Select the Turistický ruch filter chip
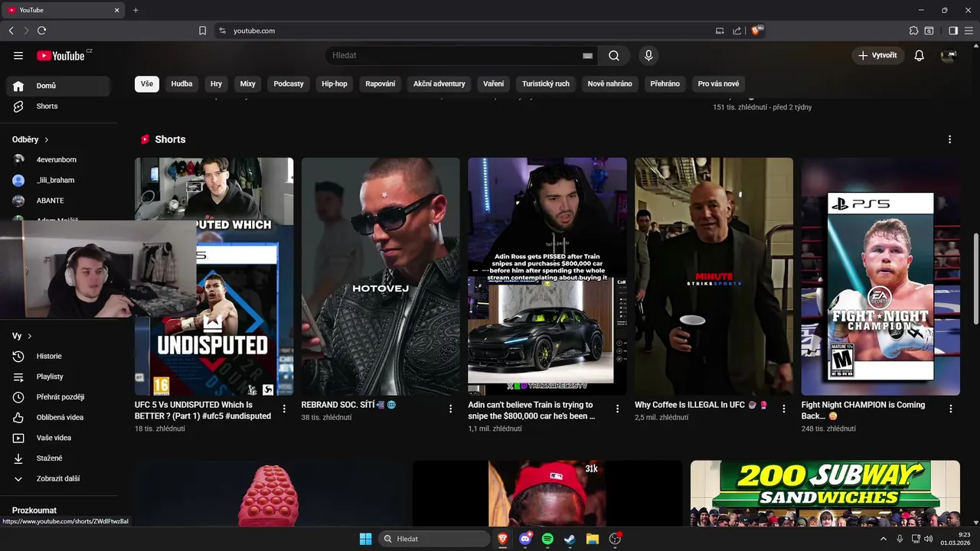The height and width of the screenshot is (551, 980). [546, 83]
